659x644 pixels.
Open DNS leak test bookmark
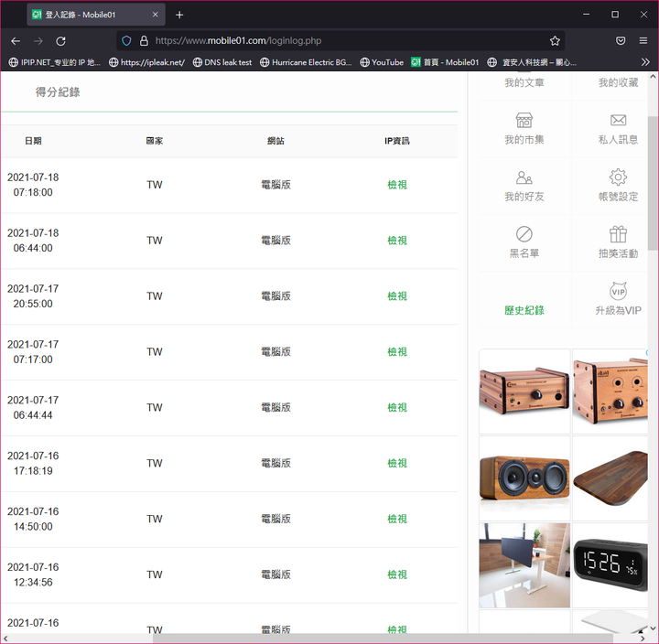(221, 62)
